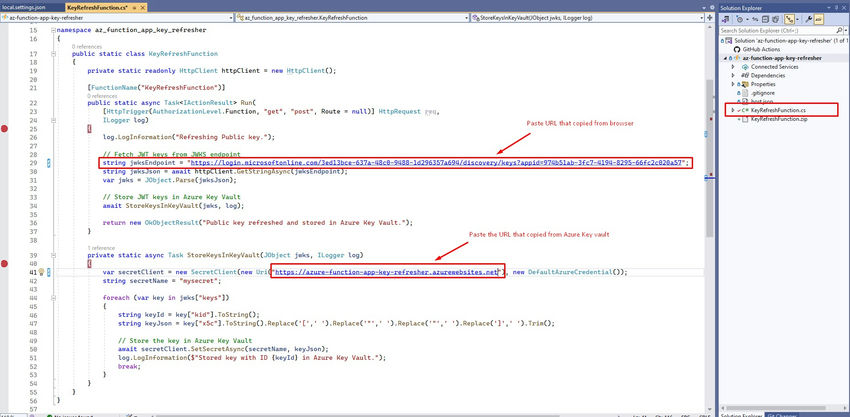Click the Sync with Active Document icon

[755, 20]
